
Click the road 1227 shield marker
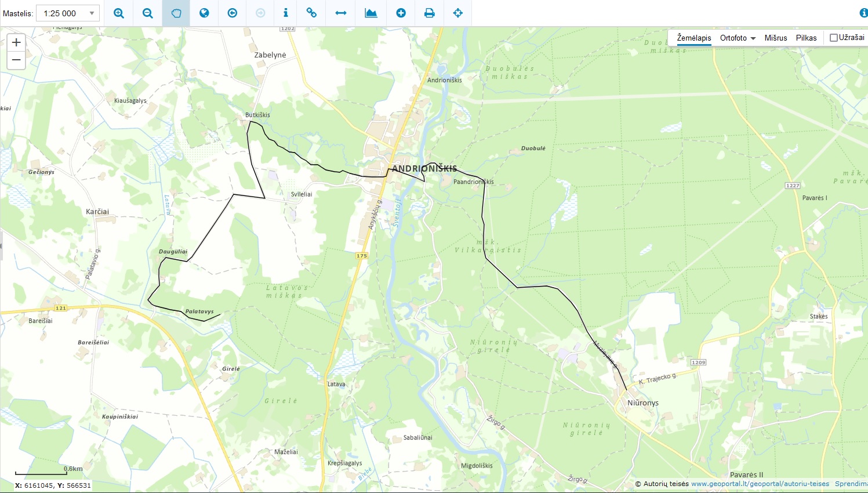point(793,186)
